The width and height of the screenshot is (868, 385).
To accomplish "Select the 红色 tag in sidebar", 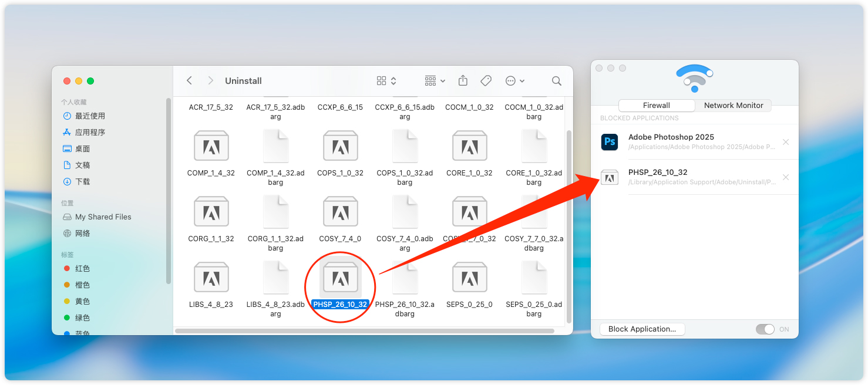I will [82, 269].
